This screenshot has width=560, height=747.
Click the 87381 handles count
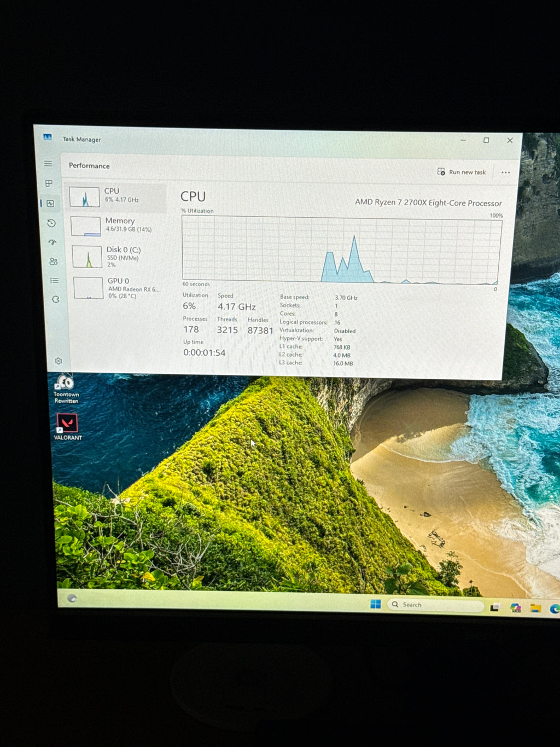click(260, 331)
